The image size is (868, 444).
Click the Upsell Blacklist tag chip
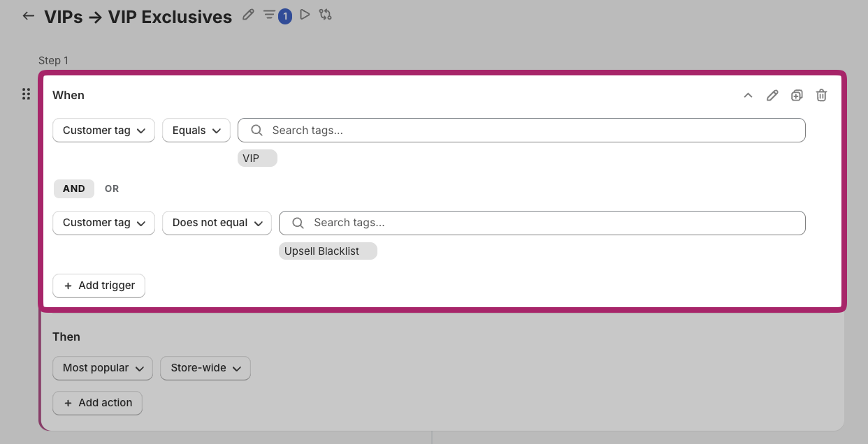pos(328,251)
